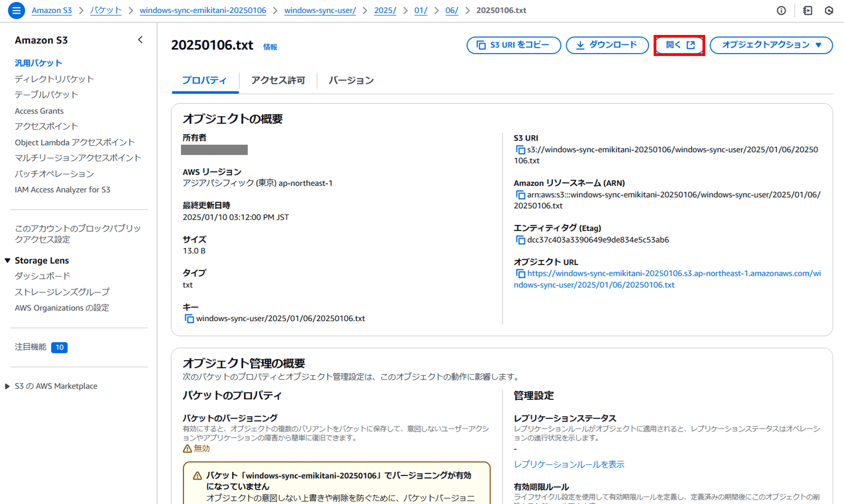Open 注目機能 in sidebar

pyautogui.click(x=30, y=347)
